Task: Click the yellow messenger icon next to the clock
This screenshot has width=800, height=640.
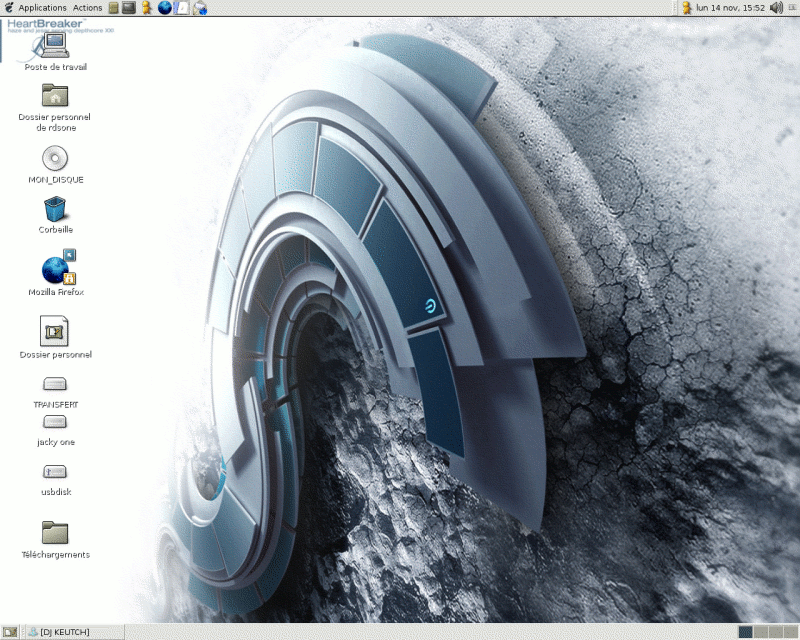Action: [687, 8]
